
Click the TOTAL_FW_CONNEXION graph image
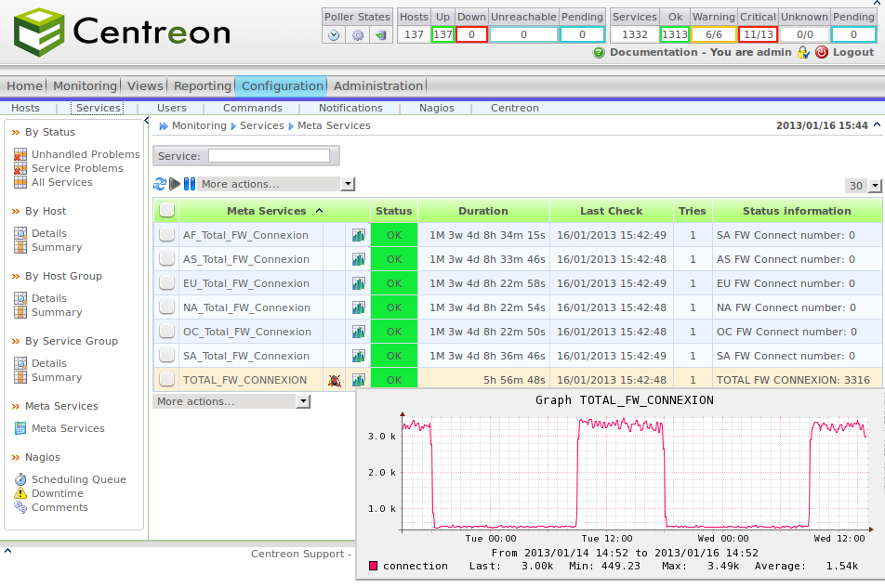[620, 484]
